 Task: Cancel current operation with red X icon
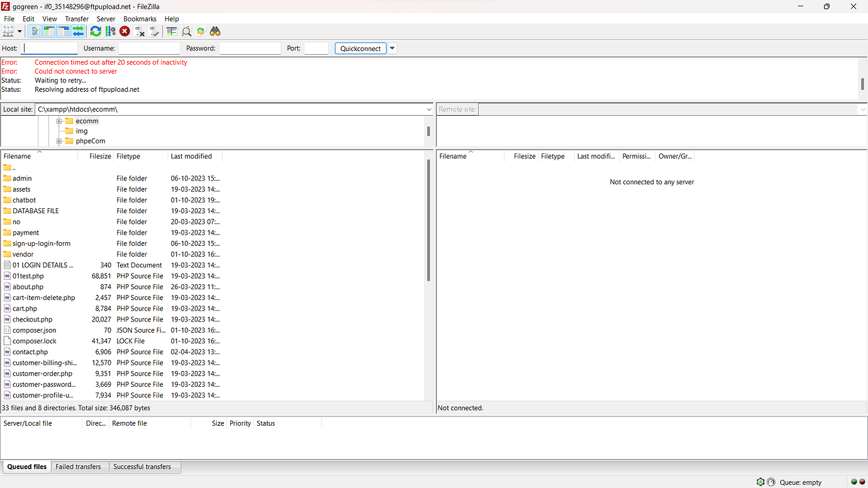point(125,31)
